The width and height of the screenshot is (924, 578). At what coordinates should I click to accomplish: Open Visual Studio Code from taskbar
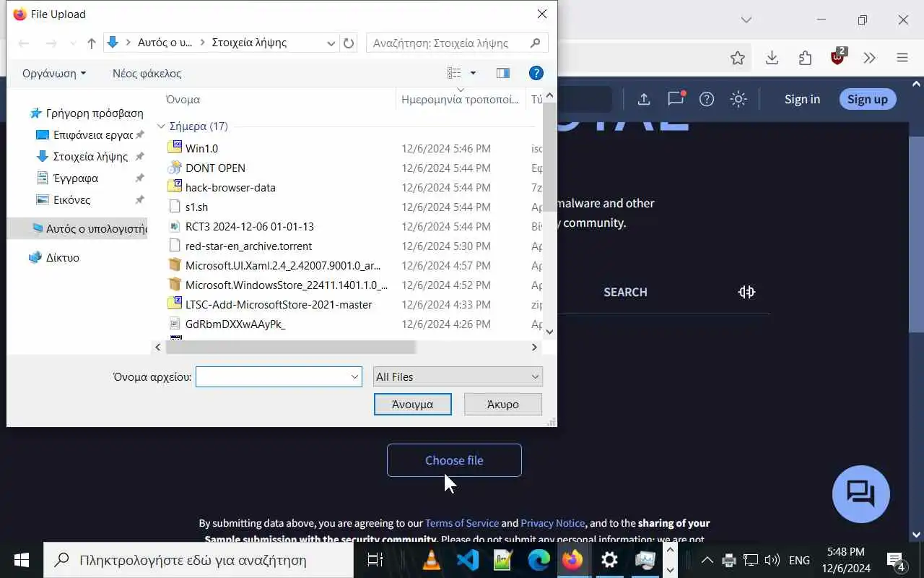point(467,560)
